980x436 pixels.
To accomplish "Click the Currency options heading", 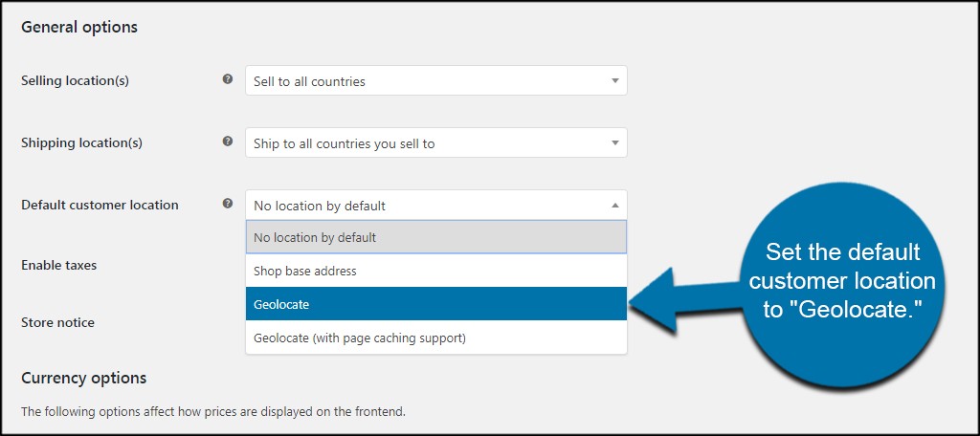I will click(84, 378).
